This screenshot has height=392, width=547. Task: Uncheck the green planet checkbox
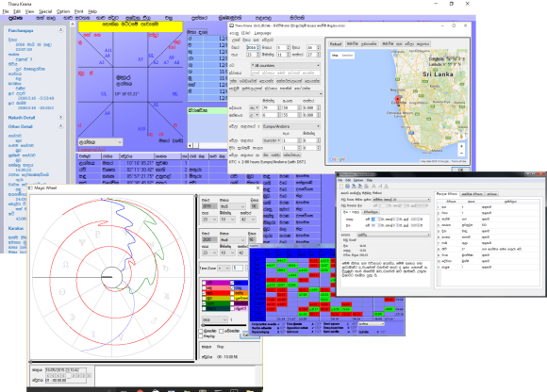pyautogui.click(x=205, y=303)
